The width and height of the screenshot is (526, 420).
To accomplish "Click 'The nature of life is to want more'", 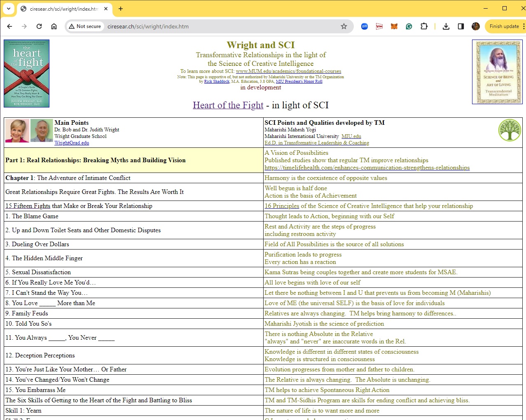I will pos(322,411).
